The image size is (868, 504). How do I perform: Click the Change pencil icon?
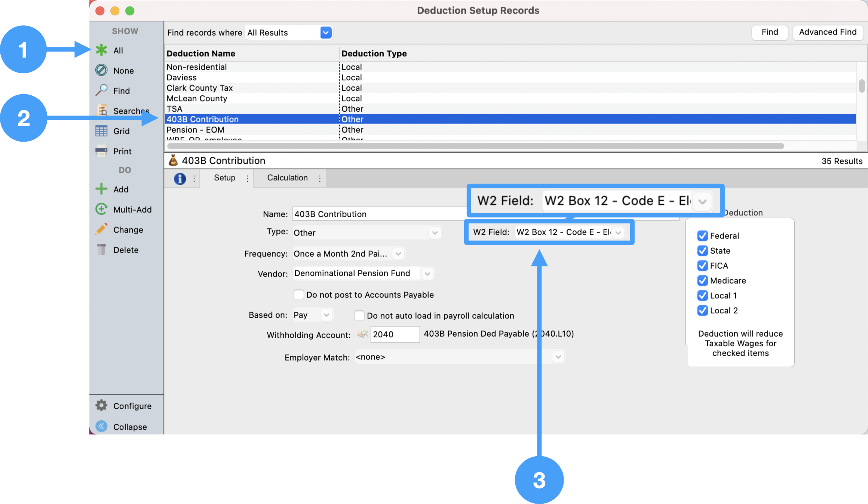101,229
